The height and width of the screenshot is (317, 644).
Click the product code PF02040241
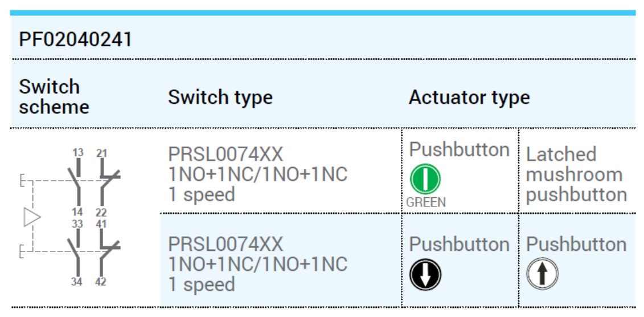click(x=76, y=39)
